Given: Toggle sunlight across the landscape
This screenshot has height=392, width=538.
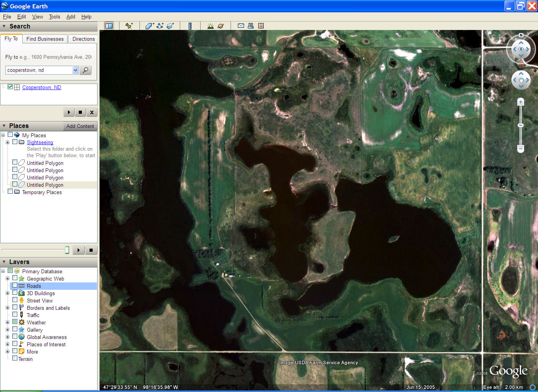Looking at the screenshot, I should (x=210, y=26).
